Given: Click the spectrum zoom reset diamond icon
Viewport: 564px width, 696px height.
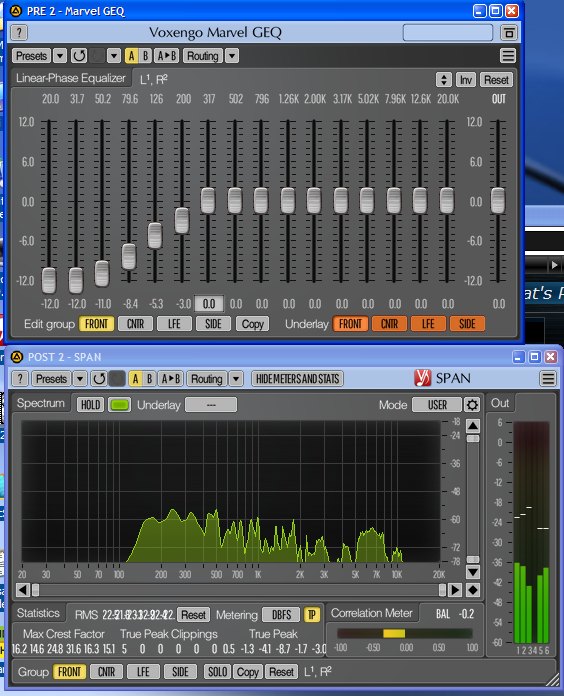Looking at the screenshot, I should 473,590.
